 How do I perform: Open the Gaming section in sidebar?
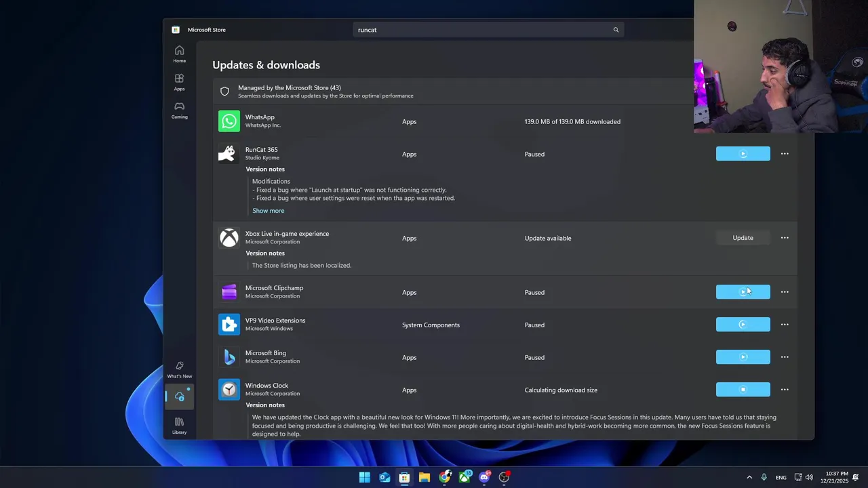[x=179, y=110]
